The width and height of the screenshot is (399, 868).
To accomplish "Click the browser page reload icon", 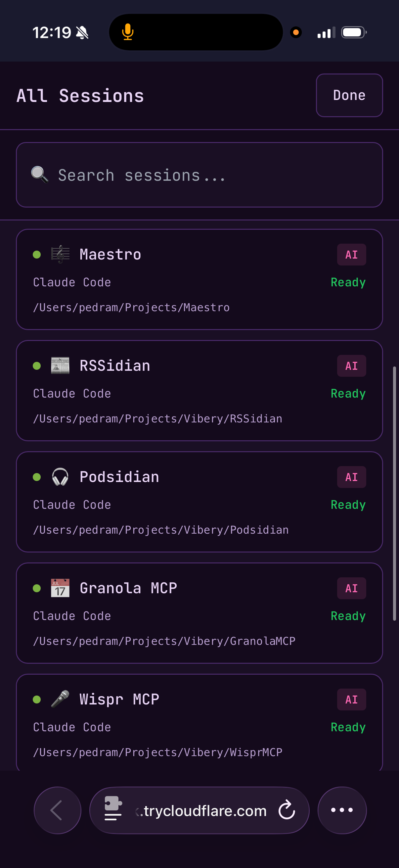I will coord(287,810).
